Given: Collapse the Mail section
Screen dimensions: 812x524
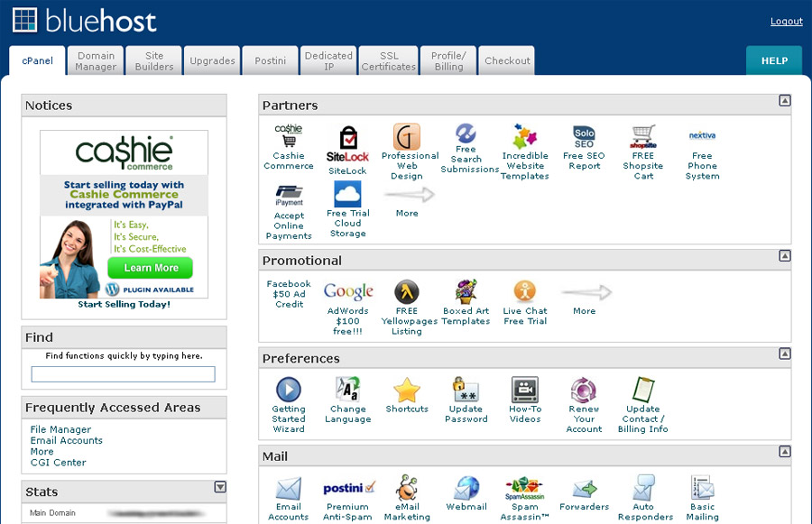Looking at the screenshot, I should [784, 456].
